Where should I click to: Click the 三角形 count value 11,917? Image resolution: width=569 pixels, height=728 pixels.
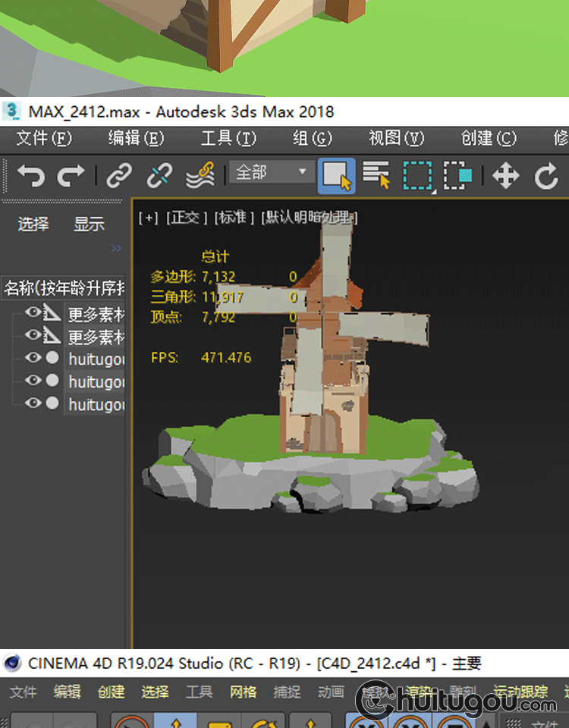point(222,297)
